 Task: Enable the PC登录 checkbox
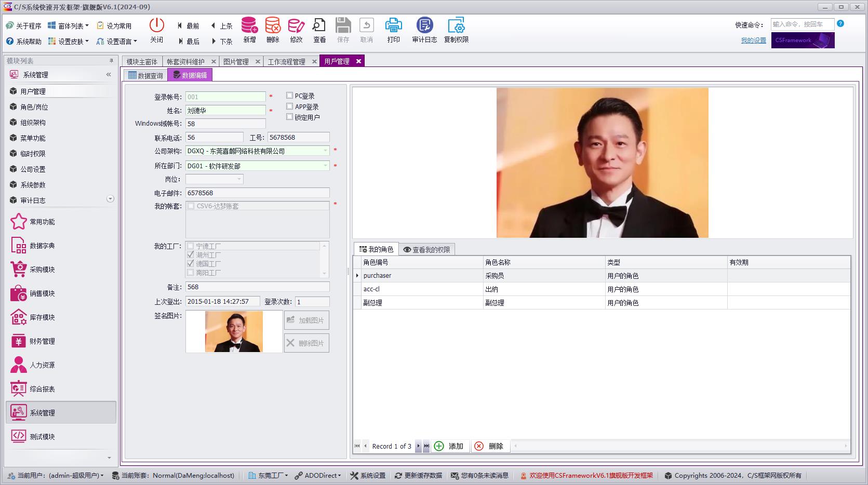point(290,96)
